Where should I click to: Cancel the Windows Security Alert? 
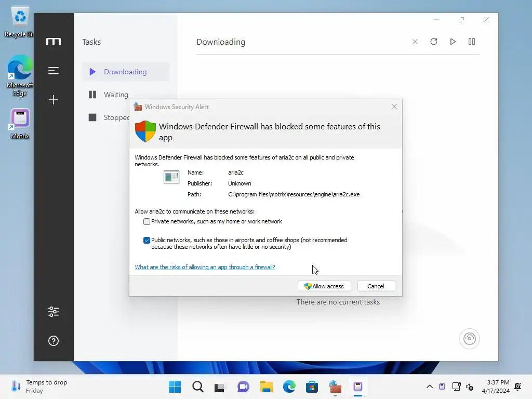[x=376, y=286]
